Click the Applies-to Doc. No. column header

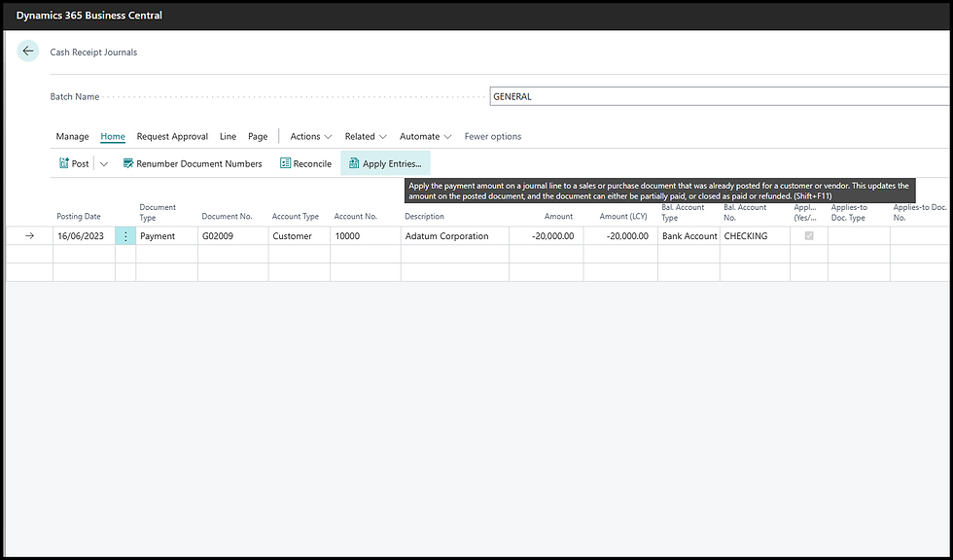click(x=920, y=212)
